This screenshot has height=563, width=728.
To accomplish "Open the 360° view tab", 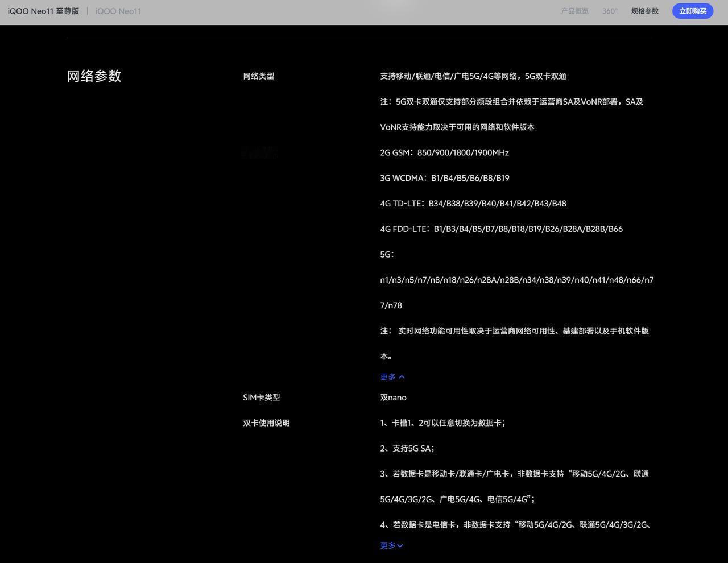I will click(610, 11).
